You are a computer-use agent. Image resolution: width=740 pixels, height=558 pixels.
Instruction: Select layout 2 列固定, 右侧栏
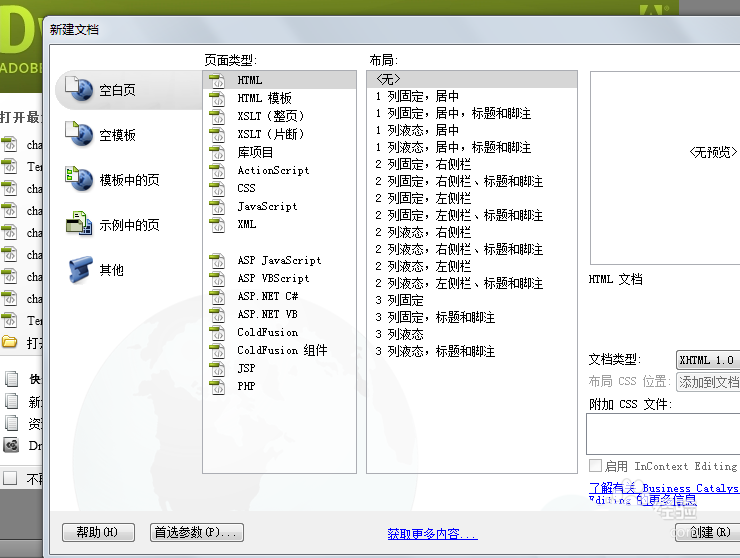point(472,164)
